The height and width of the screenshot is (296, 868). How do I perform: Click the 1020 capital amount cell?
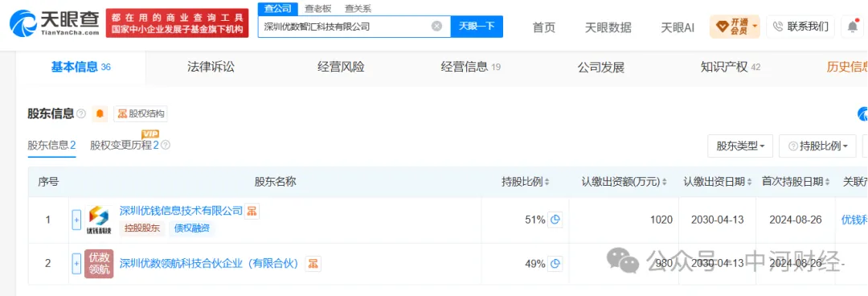[662, 220]
